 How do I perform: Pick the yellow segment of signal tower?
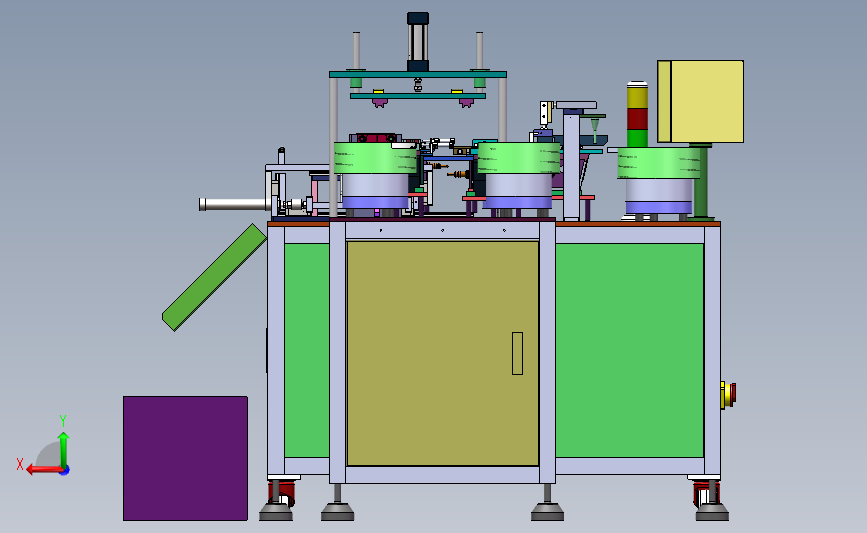637,97
